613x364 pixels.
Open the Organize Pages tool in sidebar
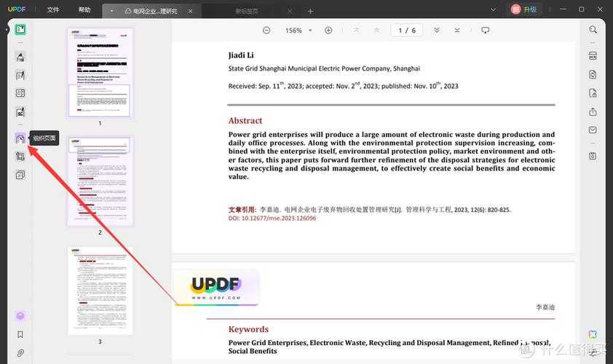[20, 138]
